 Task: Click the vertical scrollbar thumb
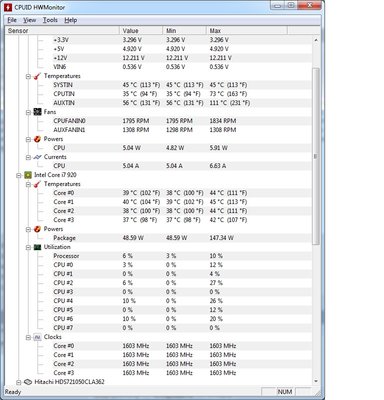click(316, 157)
